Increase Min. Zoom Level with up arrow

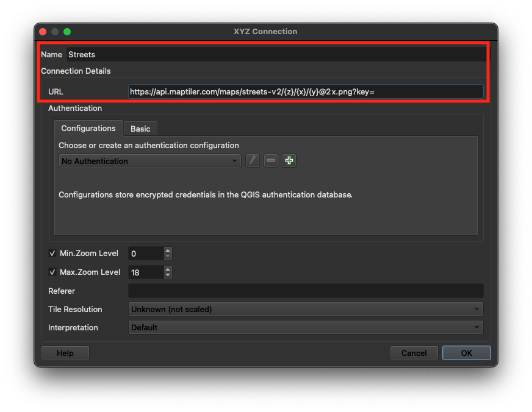[x=168, y=250]
